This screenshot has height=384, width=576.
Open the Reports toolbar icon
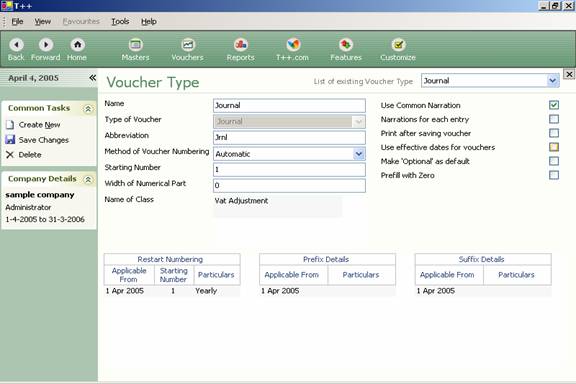click(x=241, y=45)
